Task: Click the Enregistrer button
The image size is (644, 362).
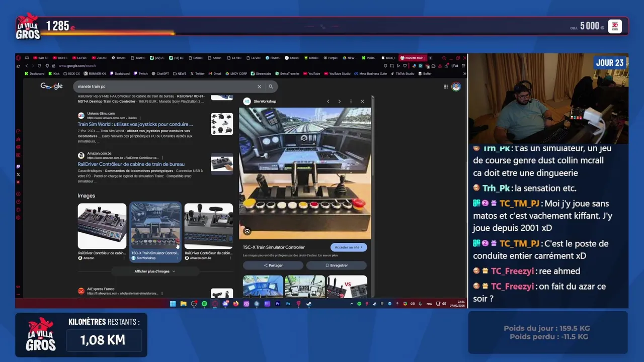Action: 337,265
